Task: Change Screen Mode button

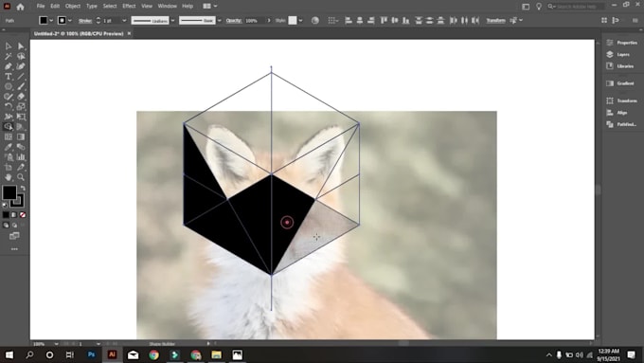Action: (x=14, y=236)
